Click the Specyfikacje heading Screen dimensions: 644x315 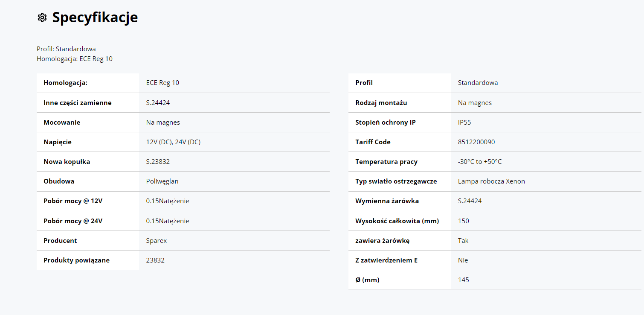pyautogui.click(x=95, y=17)
